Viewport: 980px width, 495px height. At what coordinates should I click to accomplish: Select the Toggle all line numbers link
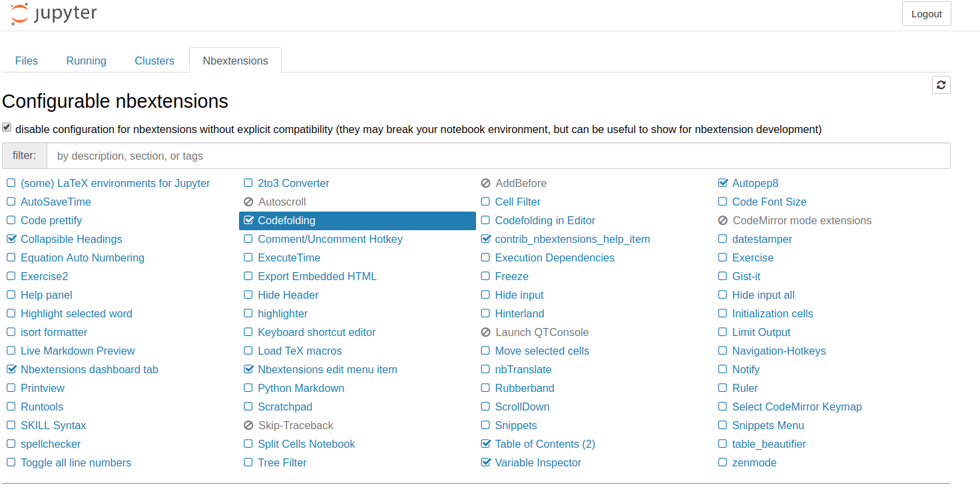pos(76,462)
